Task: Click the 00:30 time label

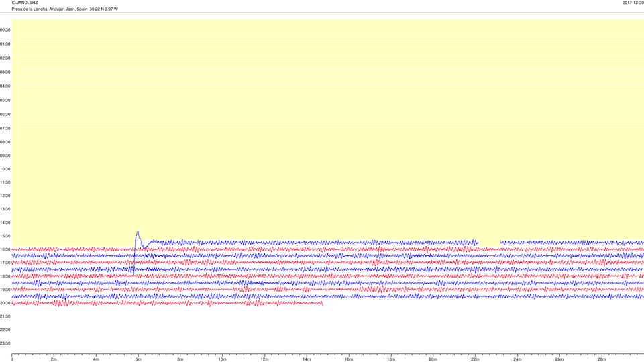Action: coord(5,30)
